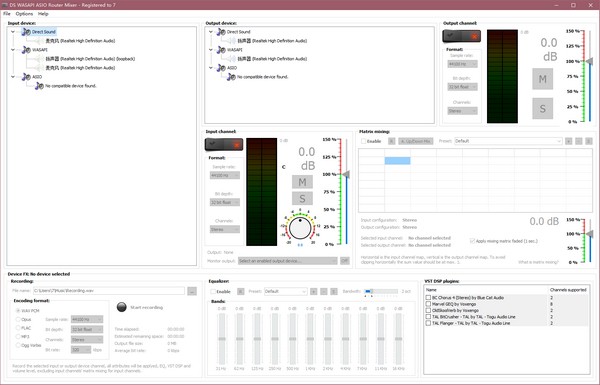This screenshot has width=600, height=385.
Task: Collapse the WASAPI input device tree
Action: tap(13, 50)
